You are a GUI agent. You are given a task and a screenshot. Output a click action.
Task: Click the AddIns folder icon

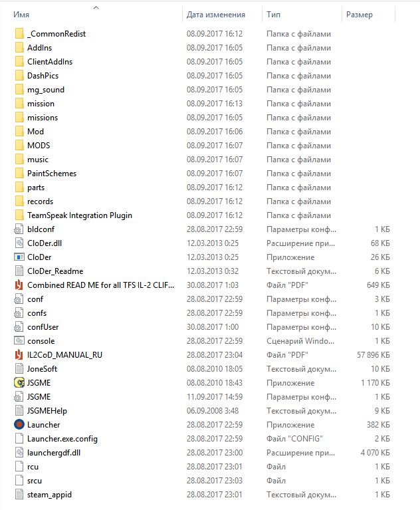click(x=19, y=48)
